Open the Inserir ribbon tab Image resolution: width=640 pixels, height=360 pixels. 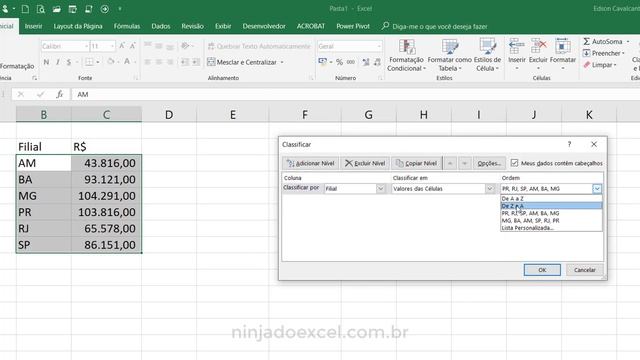33,26
